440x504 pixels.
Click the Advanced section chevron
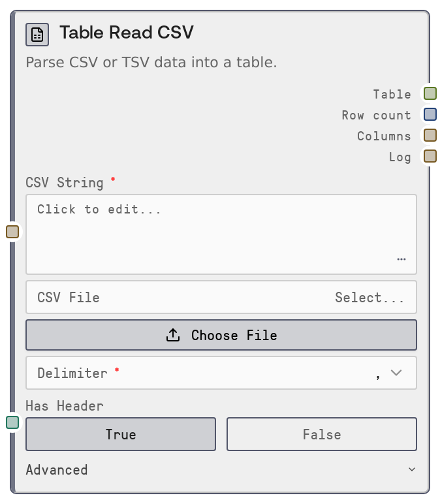[411, 469]
